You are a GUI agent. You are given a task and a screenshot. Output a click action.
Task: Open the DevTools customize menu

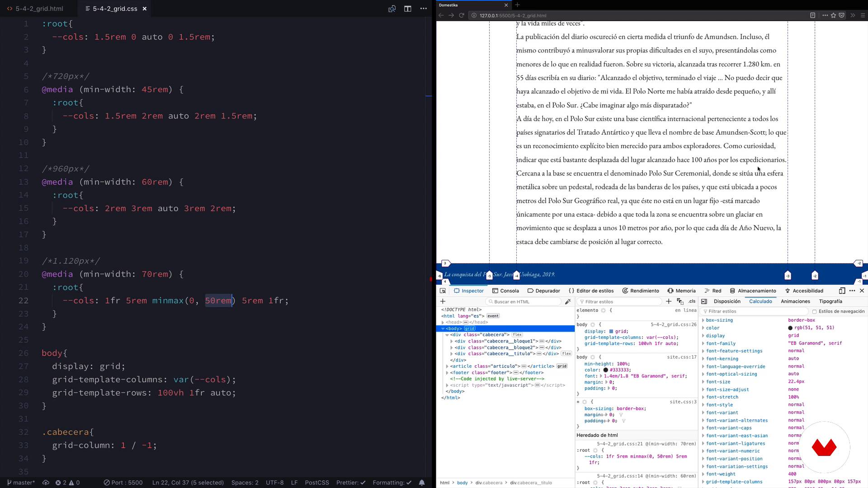pos(852,291)
